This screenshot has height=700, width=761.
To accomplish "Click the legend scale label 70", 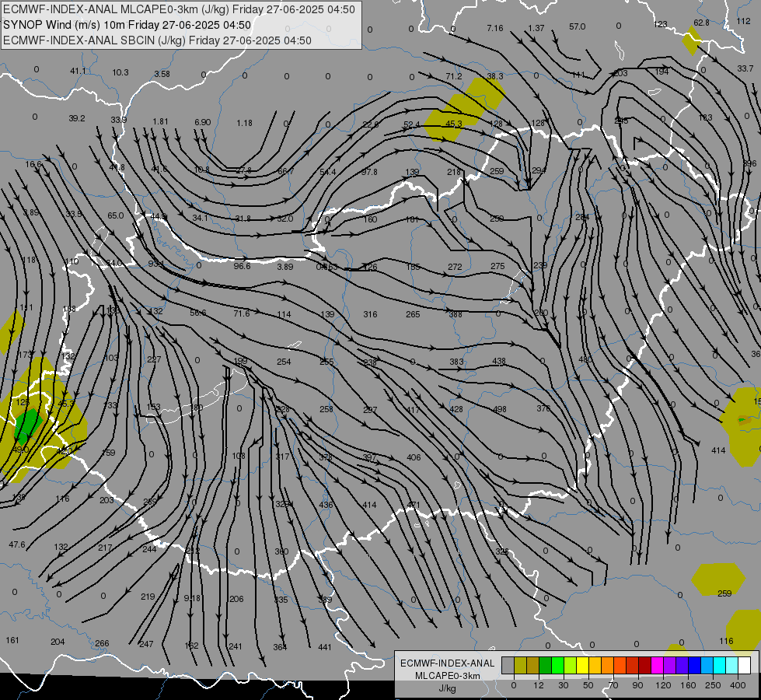I will point(613,685).
